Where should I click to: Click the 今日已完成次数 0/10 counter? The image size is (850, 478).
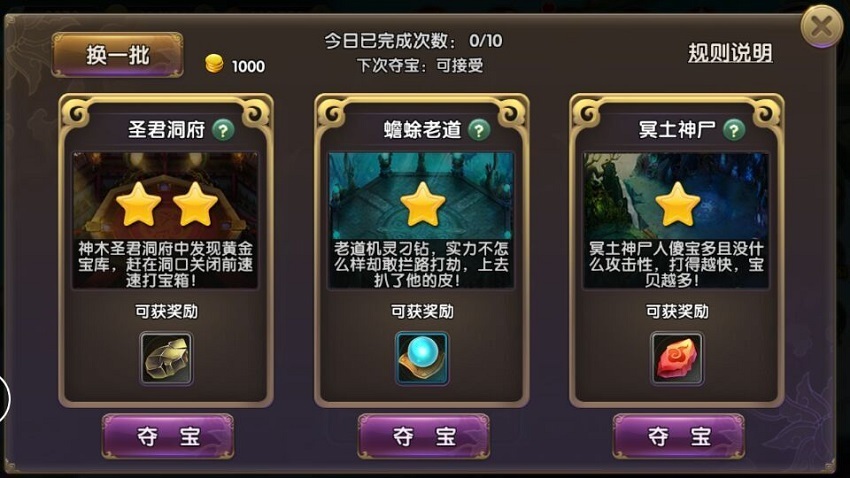(x=413, y=41)
